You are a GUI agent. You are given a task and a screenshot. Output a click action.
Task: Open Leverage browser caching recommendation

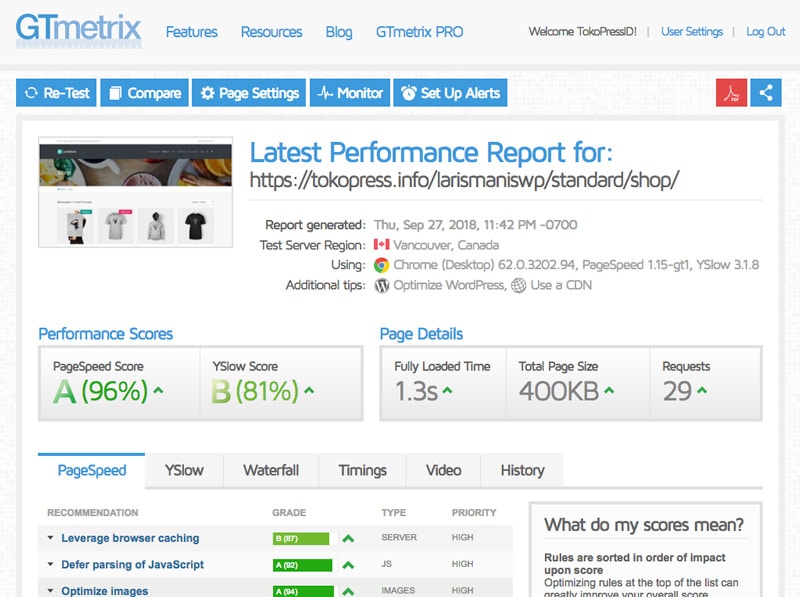[x=130, y=538]
